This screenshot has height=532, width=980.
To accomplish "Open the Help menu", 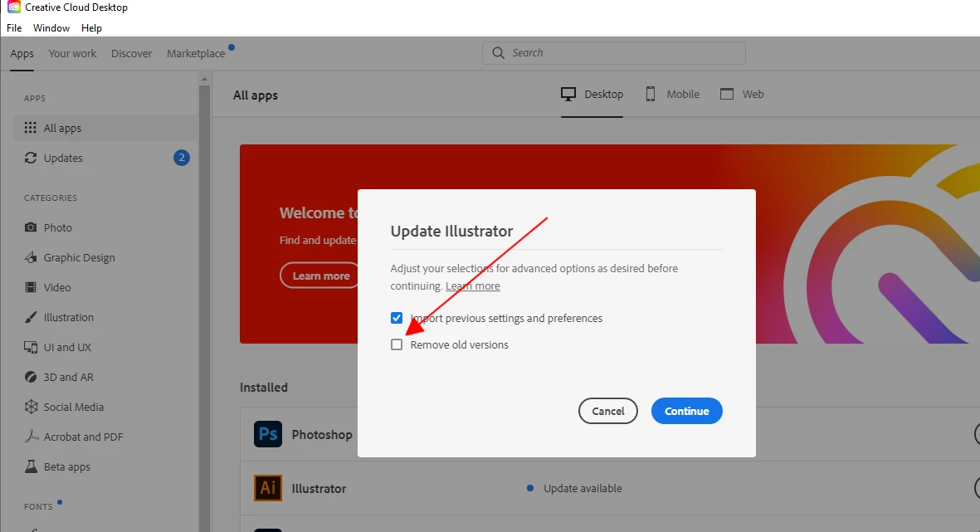I will point(91,28).
